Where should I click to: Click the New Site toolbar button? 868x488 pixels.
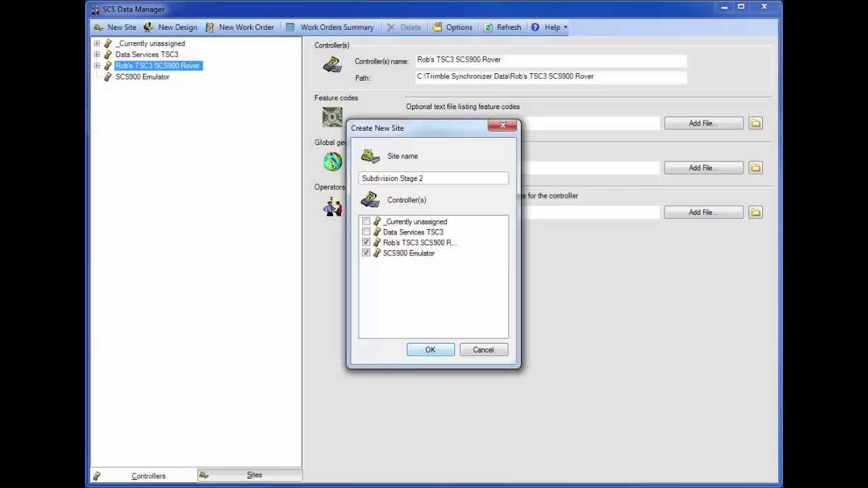coord(115,27)
